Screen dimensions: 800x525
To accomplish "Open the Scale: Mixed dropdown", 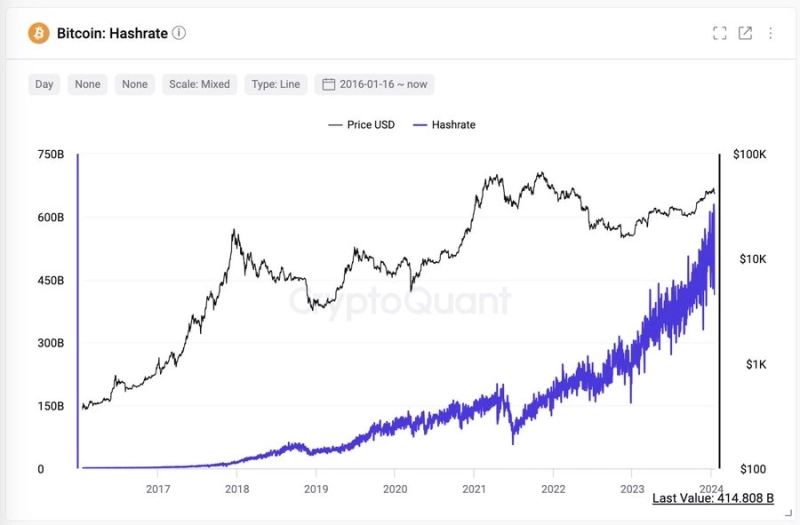I will click(x=200, y=84).
